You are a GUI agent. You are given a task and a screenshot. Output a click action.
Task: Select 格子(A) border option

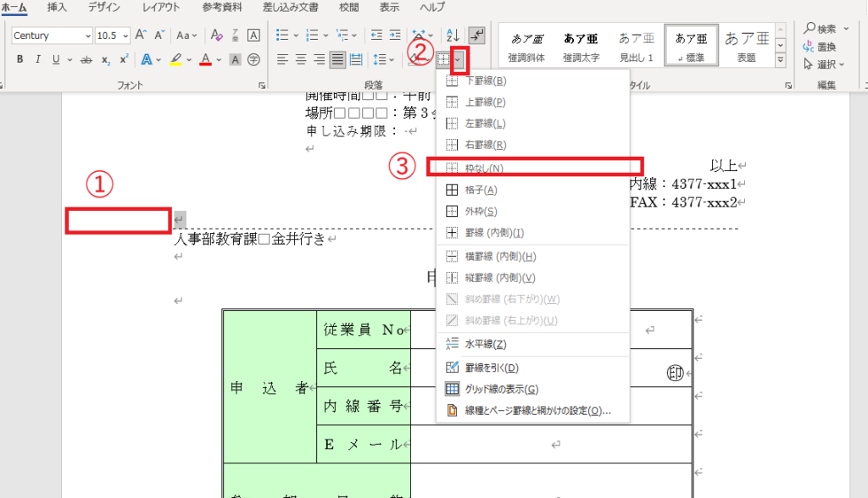click(x=533, y=190)
